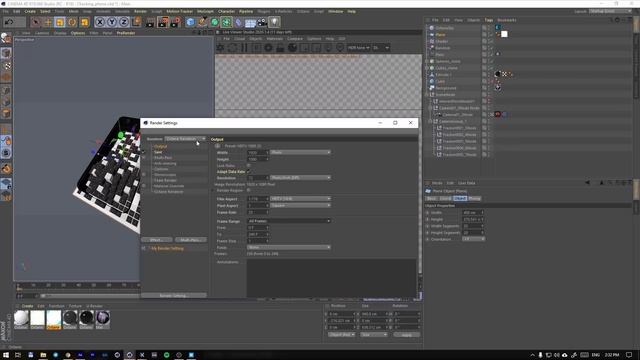Click Live Viewer sphere material icon

point(292,48)
